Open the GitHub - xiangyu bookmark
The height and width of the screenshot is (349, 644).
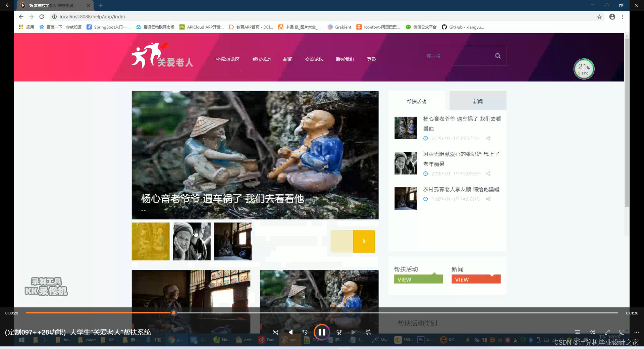(x=463, y=27)
